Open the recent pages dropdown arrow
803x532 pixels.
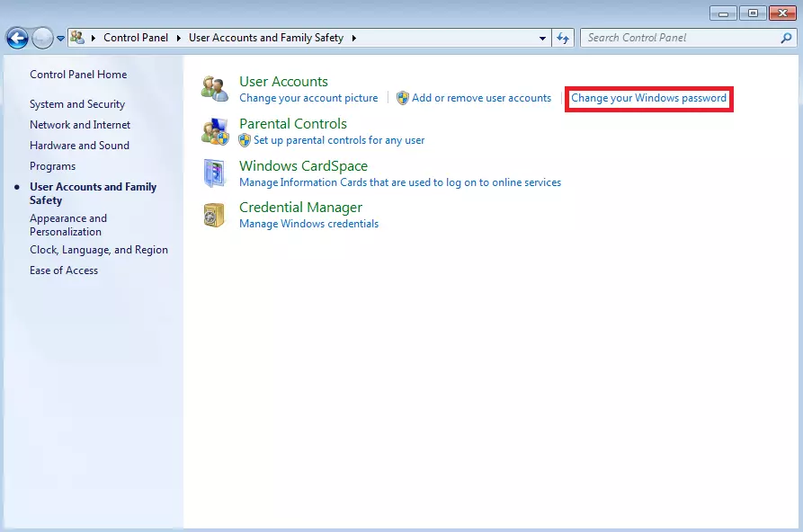coord(60,39)
